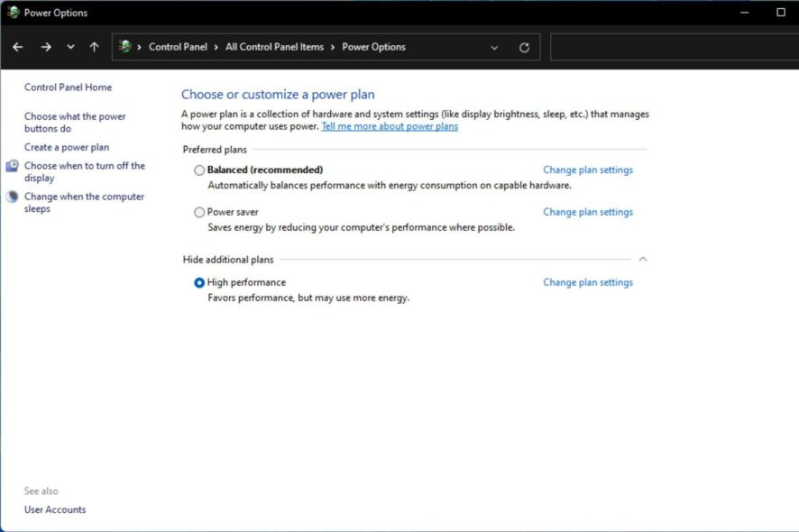Collapse the Hide additional plans section
799x532 pixels.
(643, 259)
